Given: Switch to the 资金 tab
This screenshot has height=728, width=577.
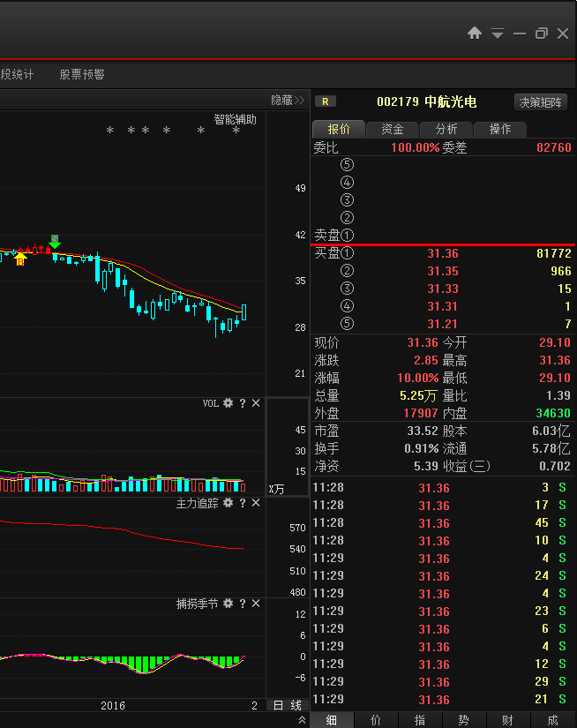Looking at the screenshot, I should coord(393,130).
